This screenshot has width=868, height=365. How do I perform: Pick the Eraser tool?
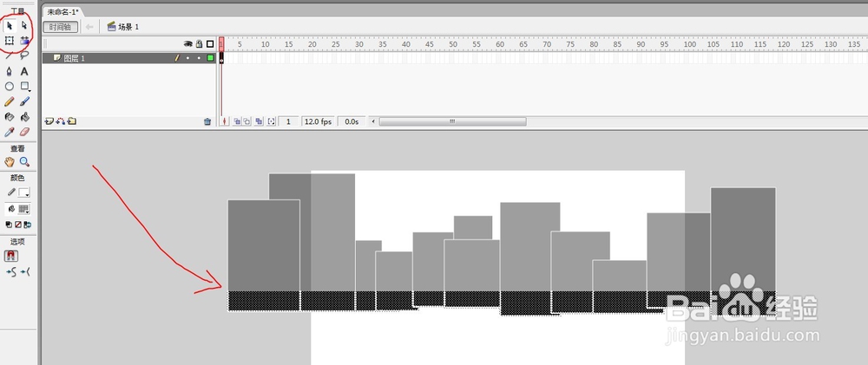point(24,132)
